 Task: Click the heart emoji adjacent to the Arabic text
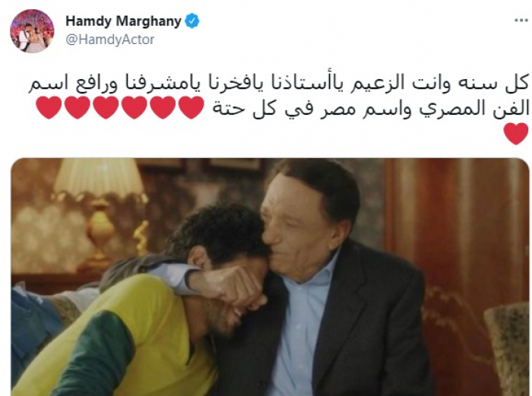tap(191, 108)
